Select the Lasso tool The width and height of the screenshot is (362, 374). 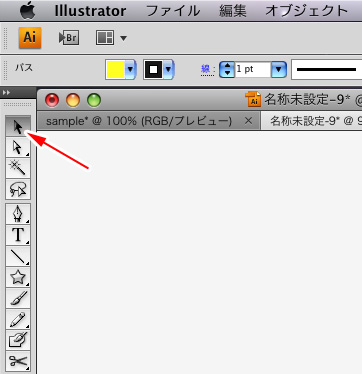18,189
